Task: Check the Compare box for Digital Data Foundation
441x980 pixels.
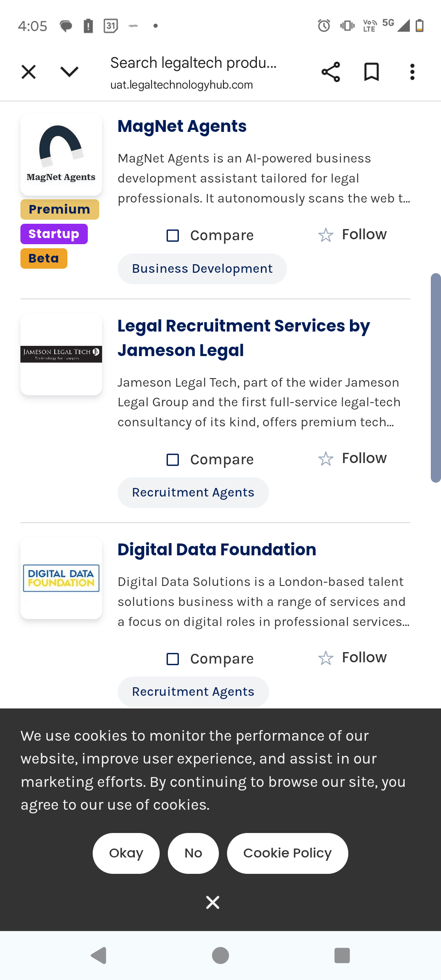Action: click(173, 659)
